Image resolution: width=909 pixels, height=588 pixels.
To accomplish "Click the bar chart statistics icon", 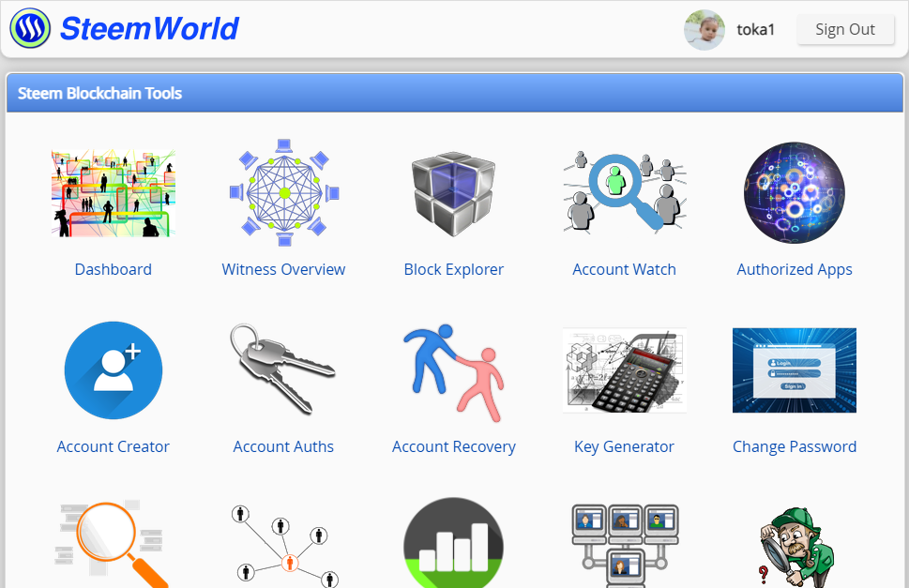I will (453, 543).
